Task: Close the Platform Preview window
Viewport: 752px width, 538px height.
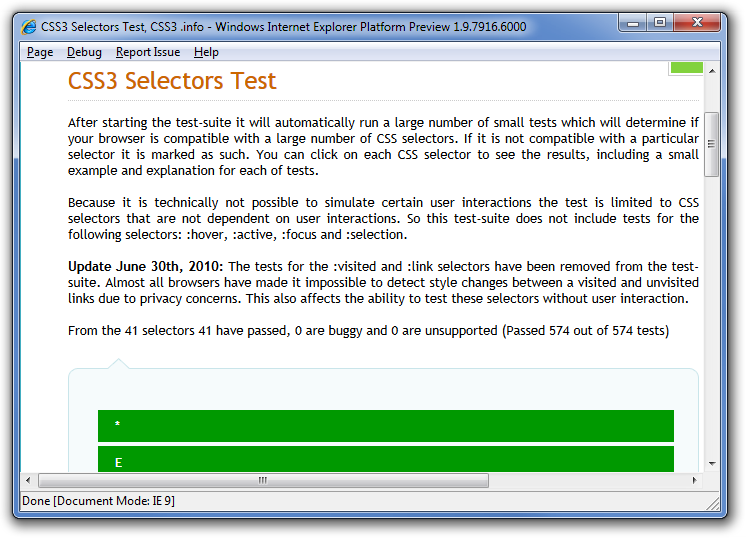Action: point(697,23)
